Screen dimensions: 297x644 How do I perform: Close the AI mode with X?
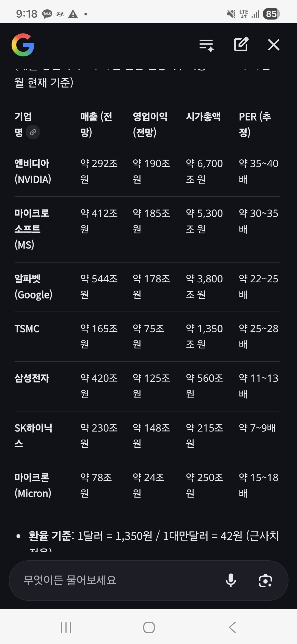tap(274, 45)
